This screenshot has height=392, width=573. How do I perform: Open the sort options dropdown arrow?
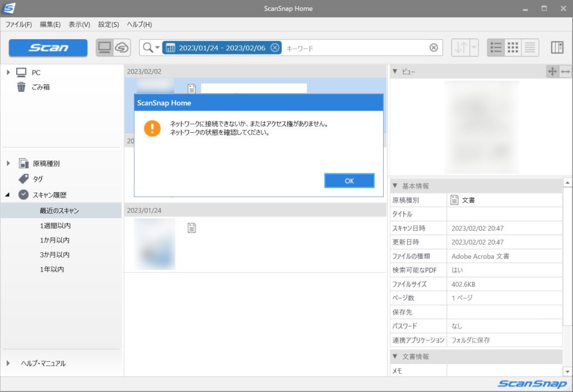[474, 48]
